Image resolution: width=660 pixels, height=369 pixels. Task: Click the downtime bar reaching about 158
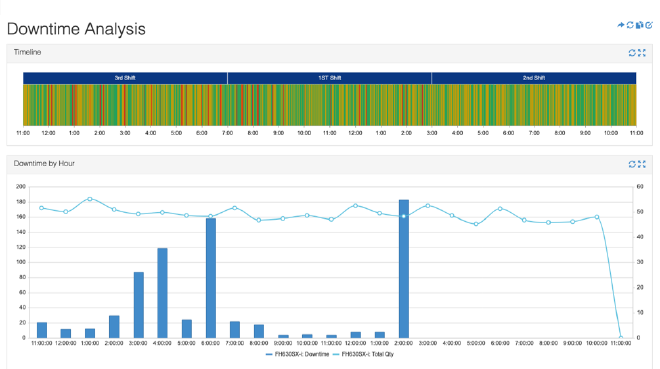tap(211, 278)
